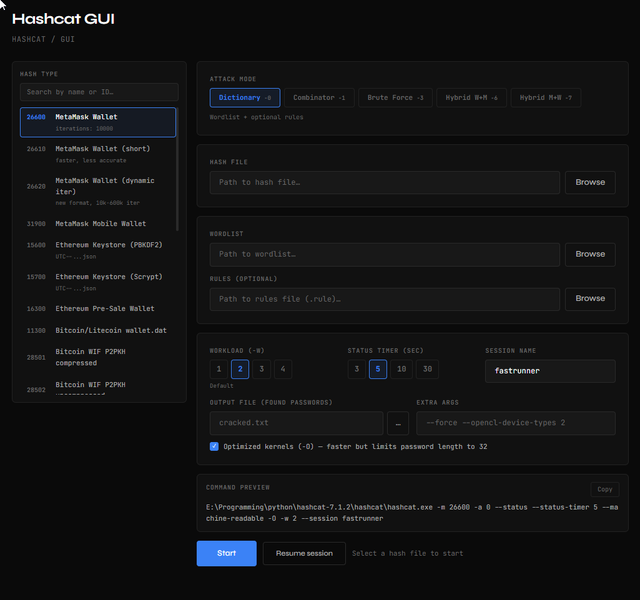This screenshot has width=640, height=600.
Task: Select Dictionary attack mode
Action: click(245, 98)
